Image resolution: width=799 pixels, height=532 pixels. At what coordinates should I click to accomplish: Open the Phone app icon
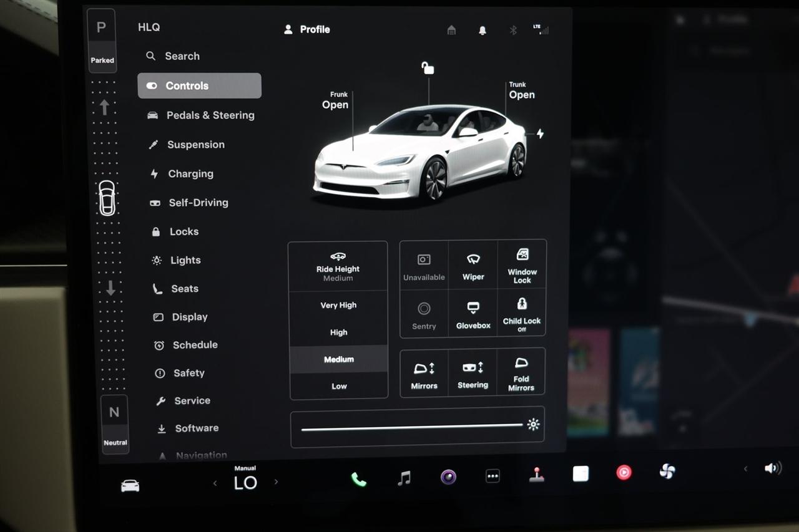[358, 478]
